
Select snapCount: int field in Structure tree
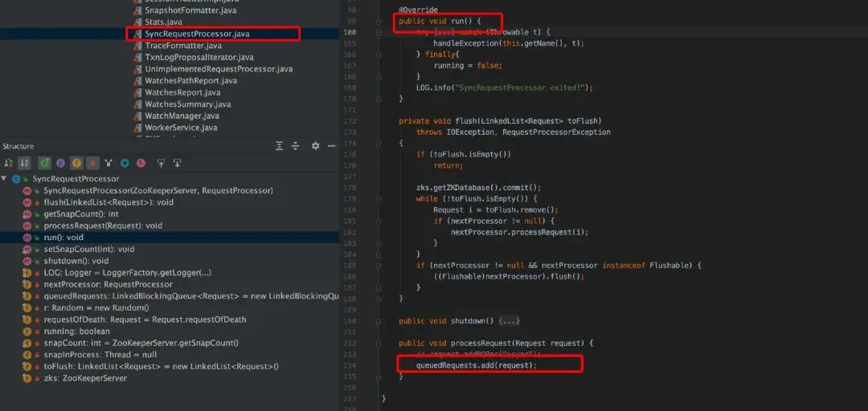click(x=141, y=343)
